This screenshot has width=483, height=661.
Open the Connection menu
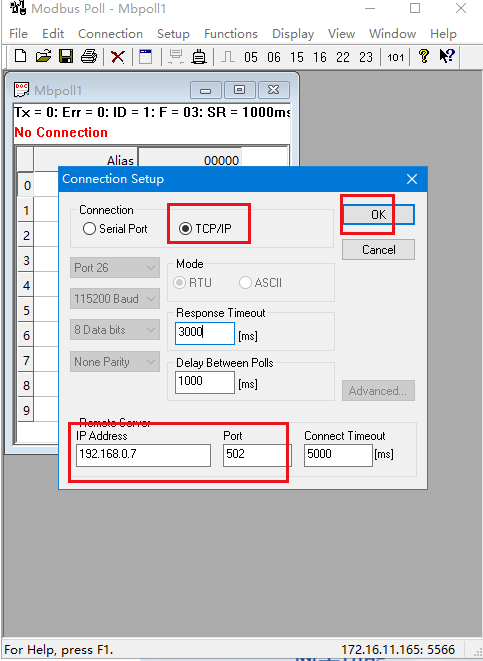[x=110, y=34]
